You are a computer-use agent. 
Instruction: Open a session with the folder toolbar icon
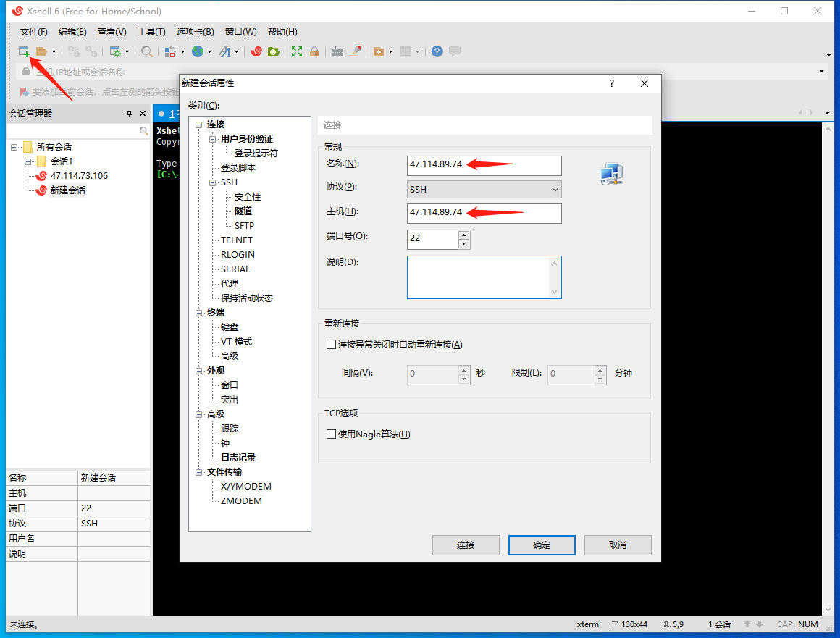pos(42,51)
